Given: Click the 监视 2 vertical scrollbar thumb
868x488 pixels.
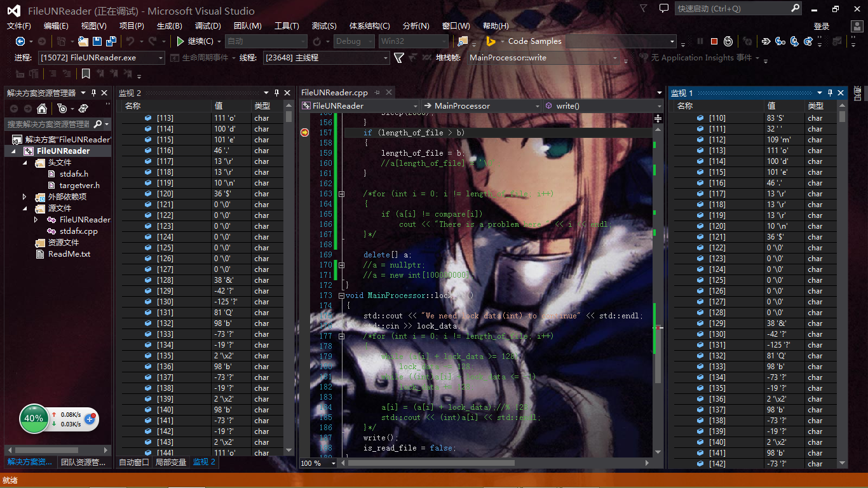Looking at the screenshot, I should pyautogui.click(x=288, y=116).
